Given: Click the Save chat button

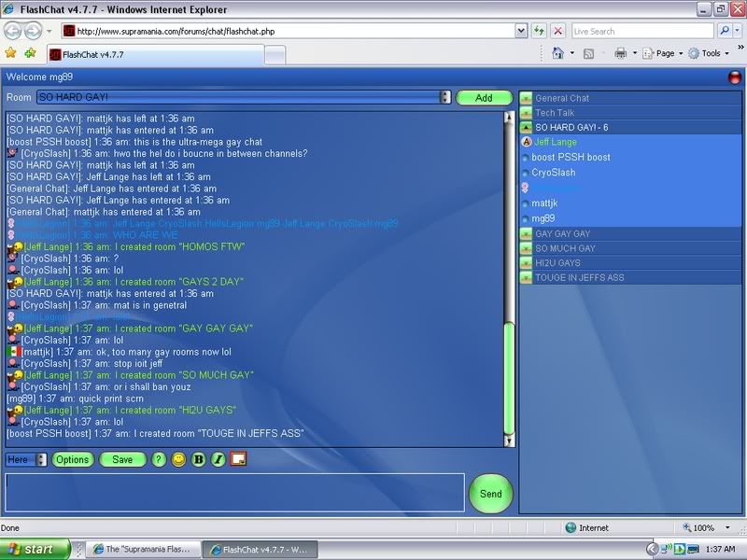Looking at the screenshot, I should click(122, 459).
